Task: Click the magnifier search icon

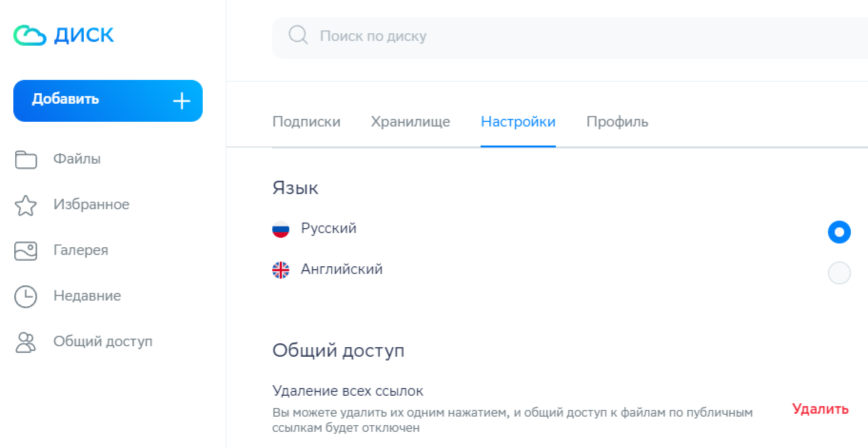Action: point(298,36)
